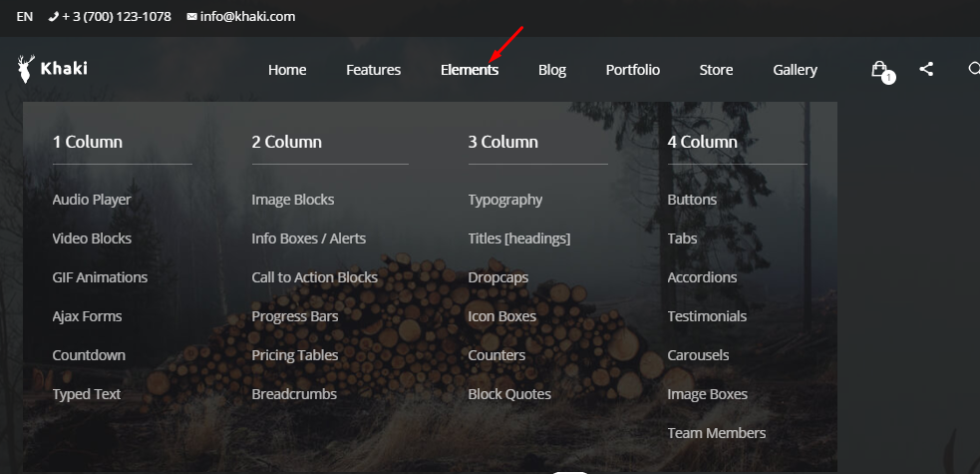The height and width of the screenshot is (474, 980).
Task: Open the Audio Player element page
Action: tap(92, 201)
